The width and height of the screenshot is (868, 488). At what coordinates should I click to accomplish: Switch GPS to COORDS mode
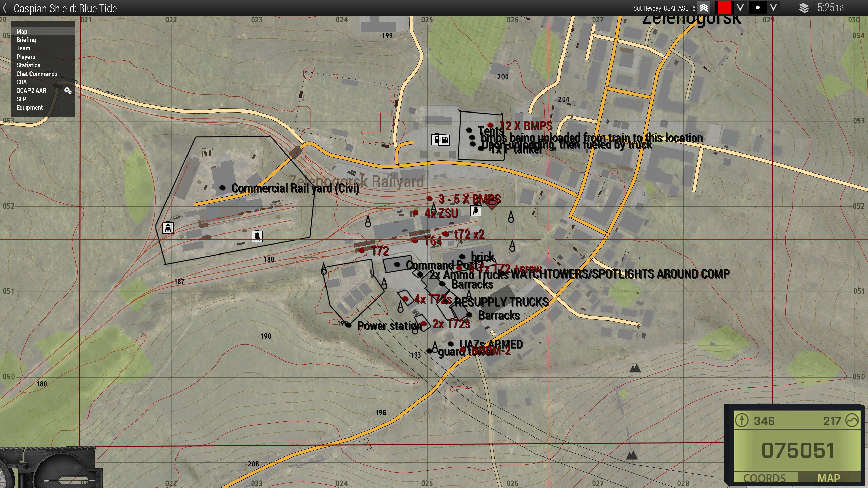click(x=764, y=478)
